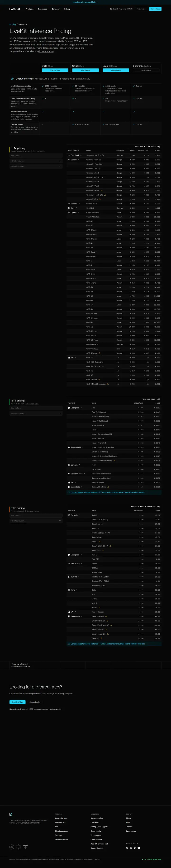Click the Fish Audio provider icon

(x=69, y=563)
